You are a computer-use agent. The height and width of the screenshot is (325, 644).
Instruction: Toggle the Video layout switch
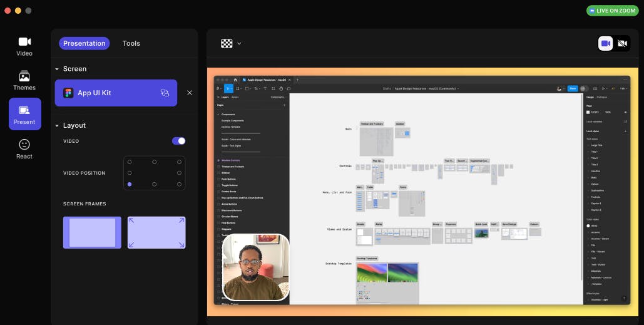[x=178, y=141]
